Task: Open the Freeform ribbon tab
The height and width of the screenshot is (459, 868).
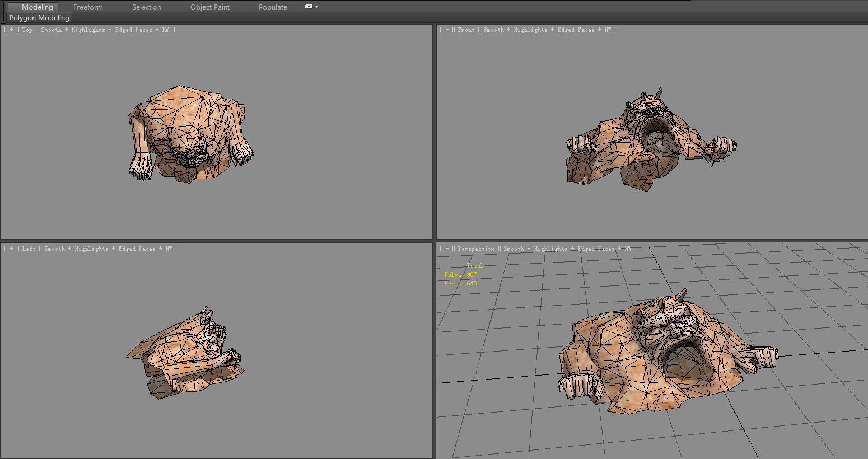Action: (x=88, y=7)
